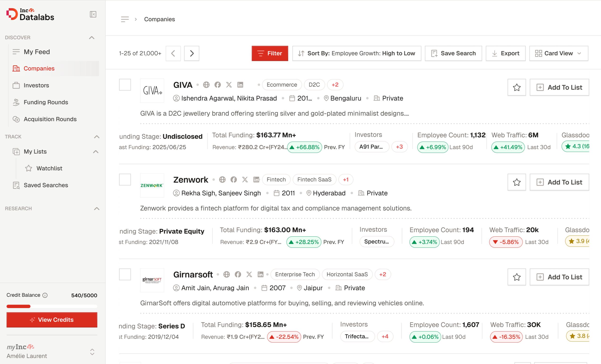This screenshot has width=601, height=364.
Task: Select the GIVA company checkbox
Action: point(125,85)
